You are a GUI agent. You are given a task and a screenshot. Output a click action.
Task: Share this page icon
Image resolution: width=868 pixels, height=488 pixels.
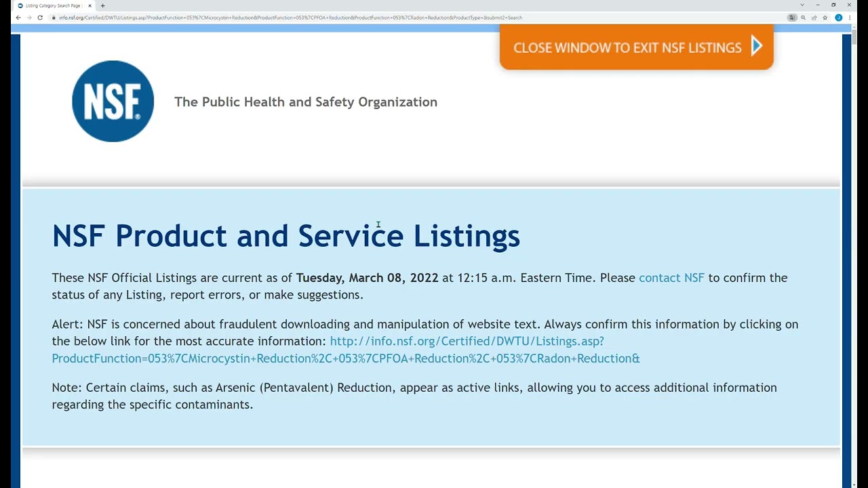[814, 18]
